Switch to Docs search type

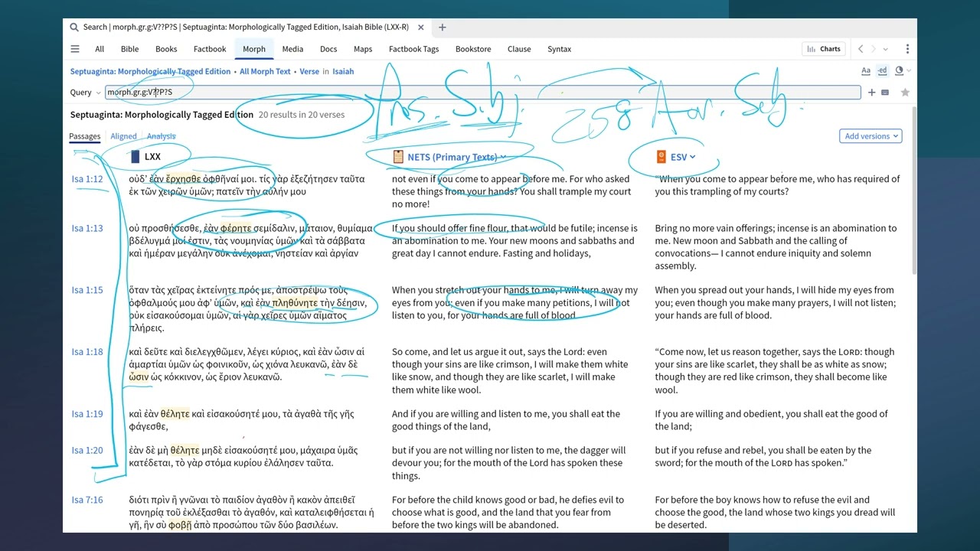pos(328,49)
